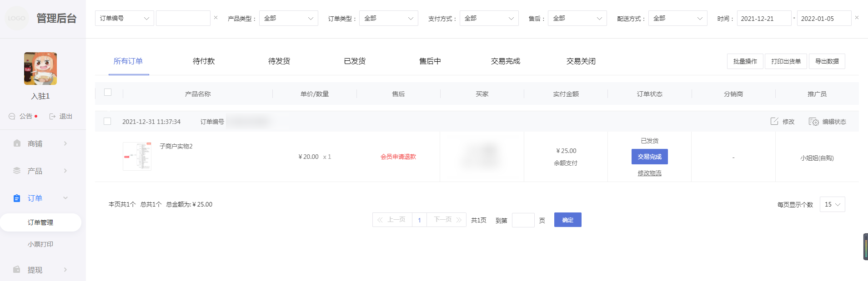Viewport: 868px width, 281px height.
Task: Click the 修改 edit pencil icon
Action: [x=774, y=121]
